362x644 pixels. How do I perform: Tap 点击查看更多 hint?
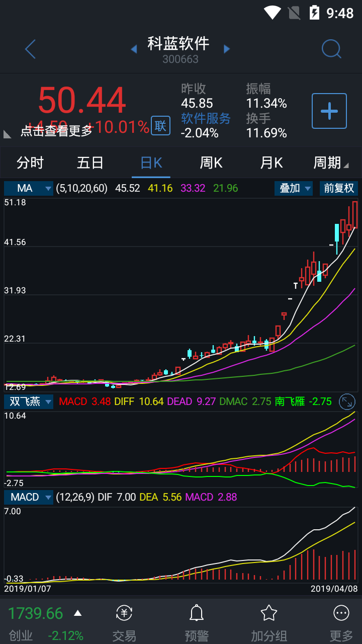(x=56, y=131)
